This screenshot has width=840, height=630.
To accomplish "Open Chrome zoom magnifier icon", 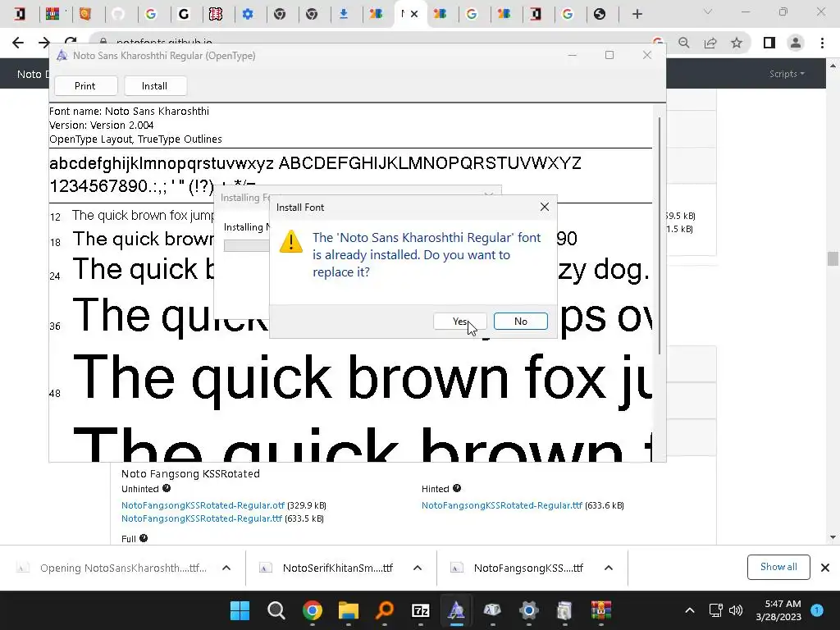I will pyautogui.click(x=683, y=43).
